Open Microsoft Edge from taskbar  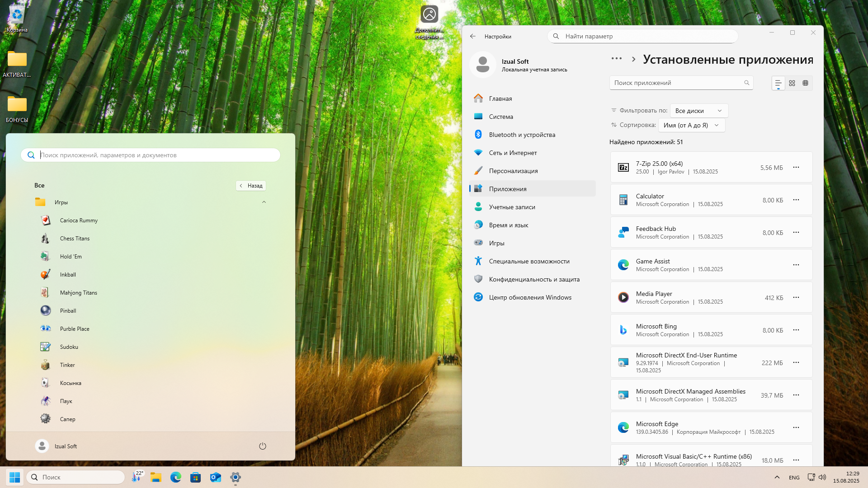coord(176,477)
